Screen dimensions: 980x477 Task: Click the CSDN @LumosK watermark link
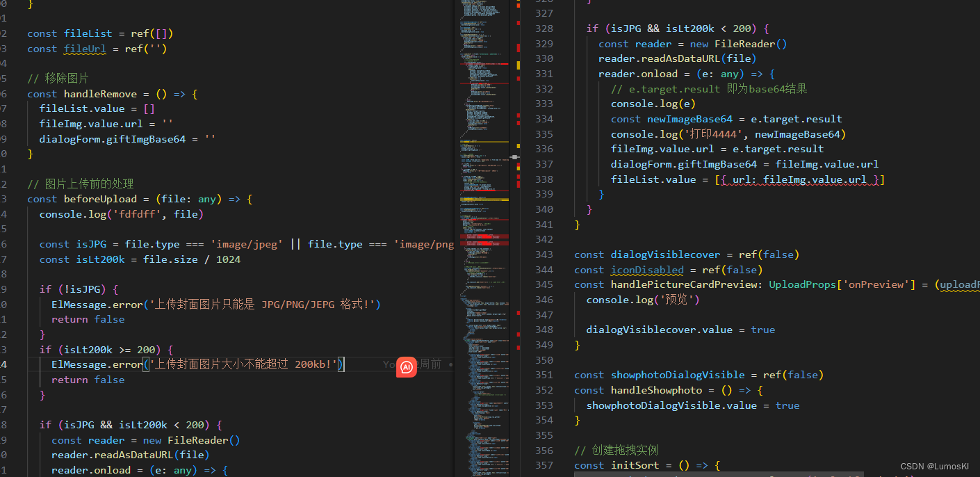click(x=935, y=467)
